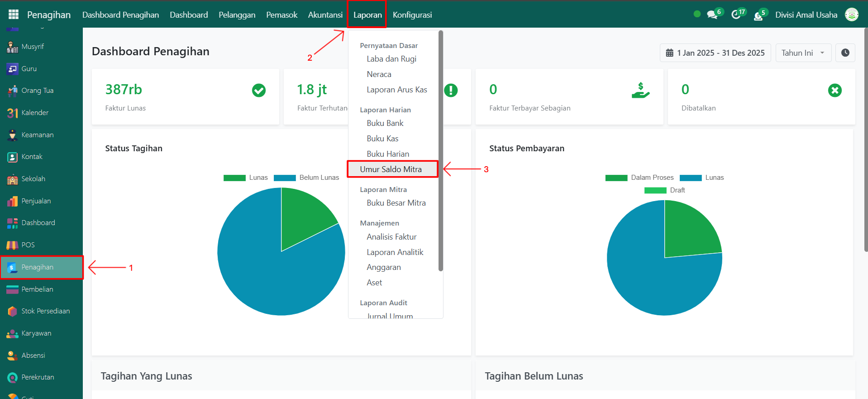
Task: Choose Laba dan Rugi report
Action: pyautogui.click(x=391, y=59)
